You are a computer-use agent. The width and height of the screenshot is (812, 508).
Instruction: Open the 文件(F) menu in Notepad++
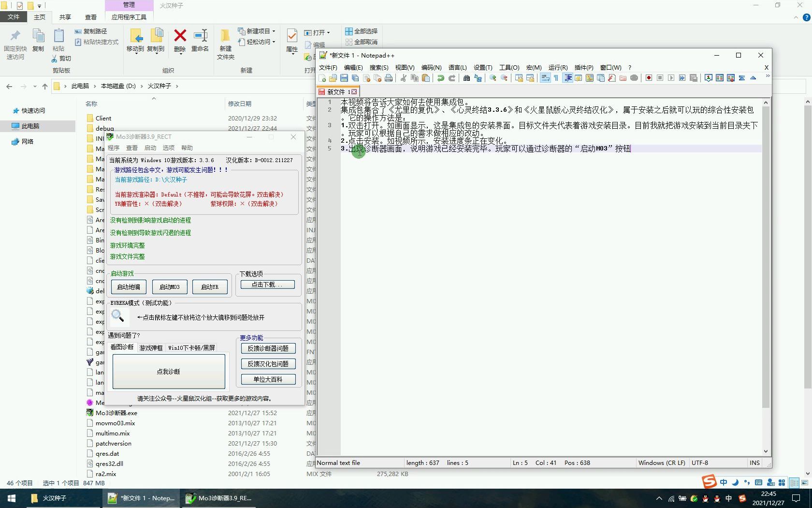[x=328, y=67]
